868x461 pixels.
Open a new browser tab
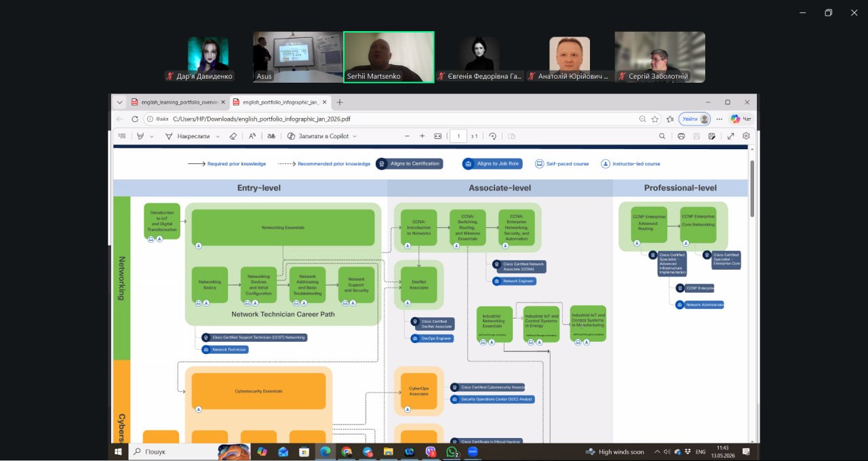(340, 102)
